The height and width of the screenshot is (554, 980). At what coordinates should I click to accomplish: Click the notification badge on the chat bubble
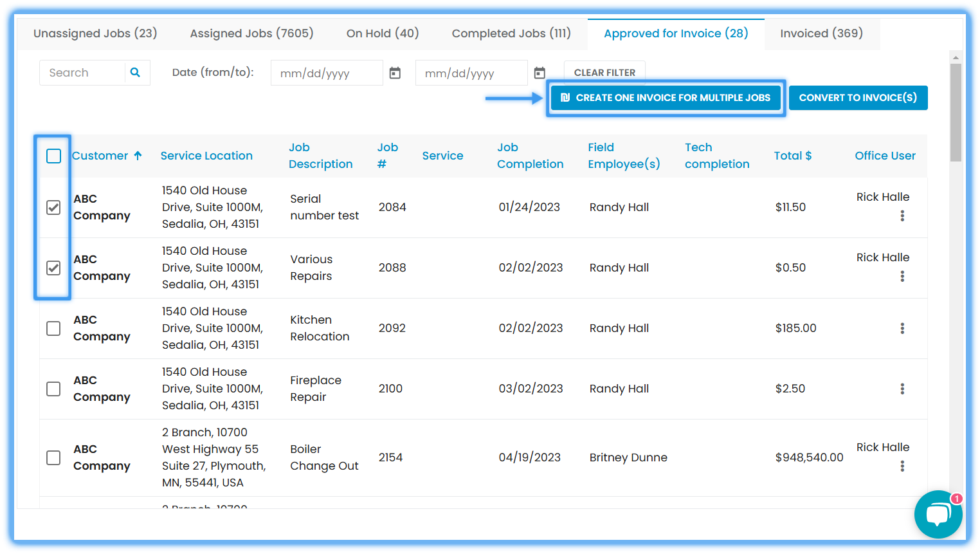click(x=956, y=499)
